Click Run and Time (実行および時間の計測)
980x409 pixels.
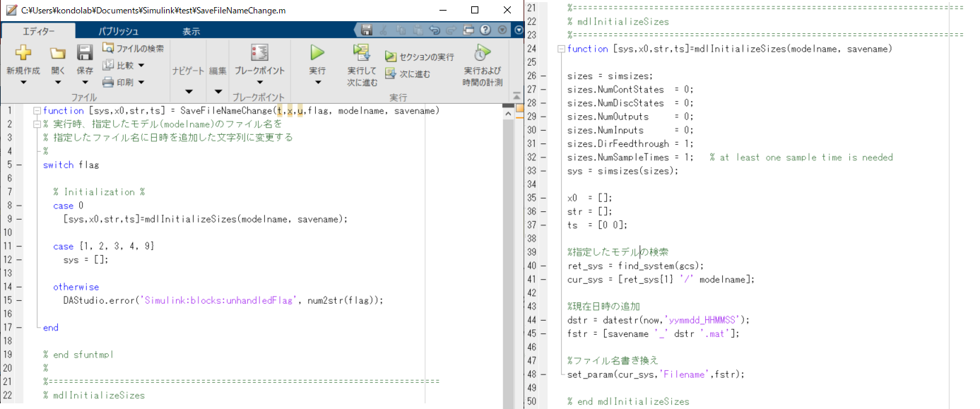click(x=483, y=65)
